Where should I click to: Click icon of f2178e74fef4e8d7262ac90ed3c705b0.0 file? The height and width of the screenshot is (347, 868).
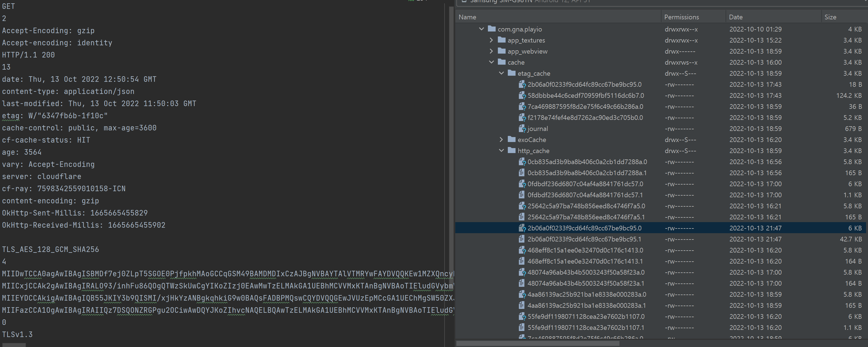pyautogui.click(x=522, y=118)
